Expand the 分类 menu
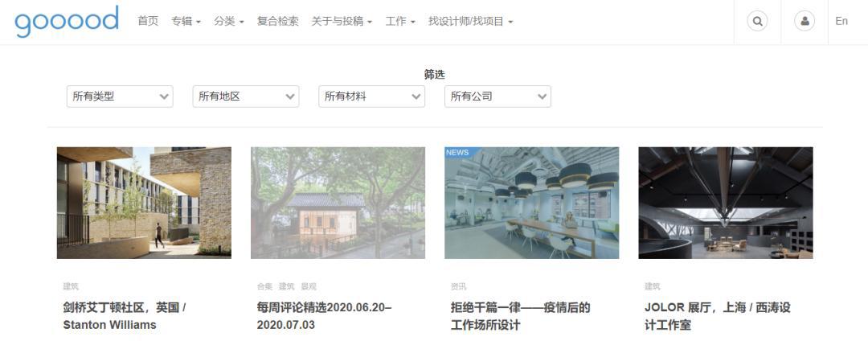 point(229,21)
